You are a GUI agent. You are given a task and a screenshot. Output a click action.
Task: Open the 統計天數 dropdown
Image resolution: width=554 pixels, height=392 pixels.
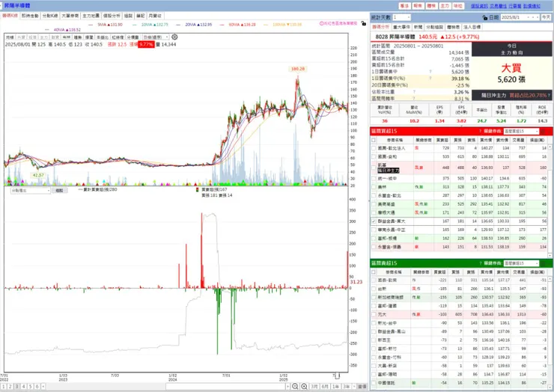[x=409, y=17]
